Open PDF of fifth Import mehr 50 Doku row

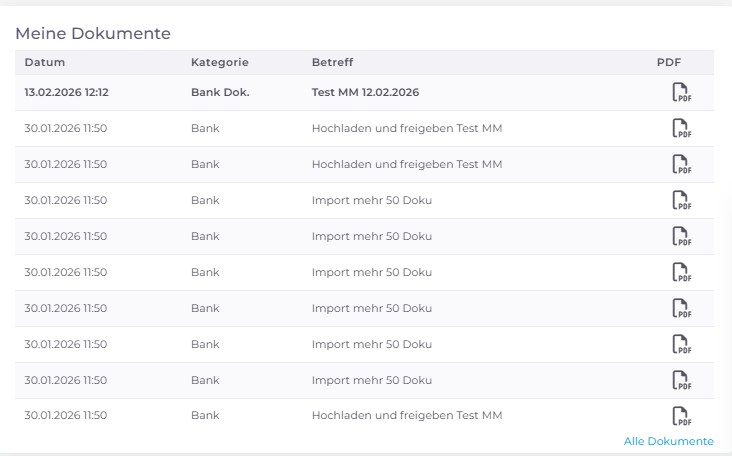tap(680, 345)
